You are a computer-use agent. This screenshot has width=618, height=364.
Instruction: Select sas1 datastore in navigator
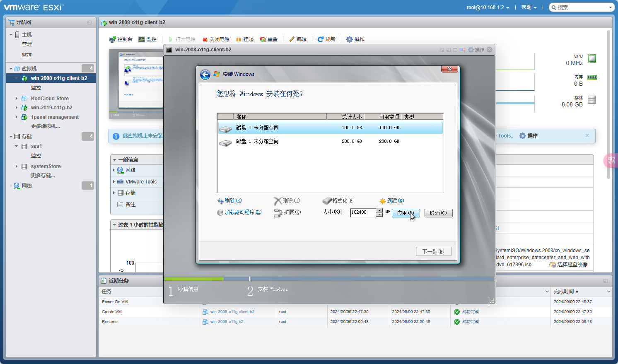click(36, 146)
